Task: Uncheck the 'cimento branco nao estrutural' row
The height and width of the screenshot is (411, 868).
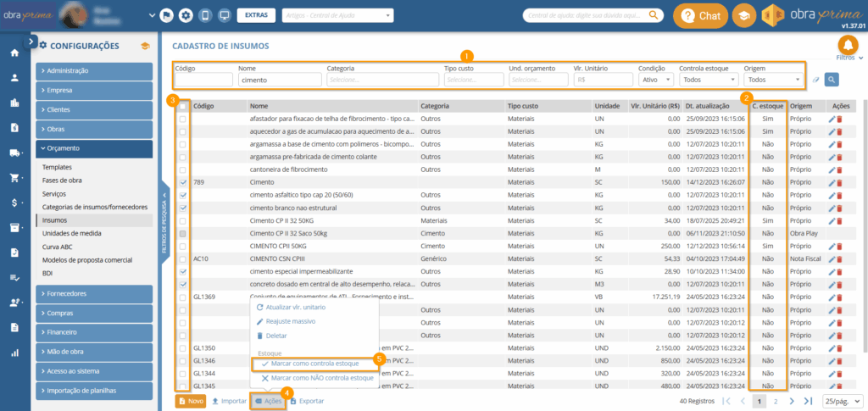Action: pos(183,208)
